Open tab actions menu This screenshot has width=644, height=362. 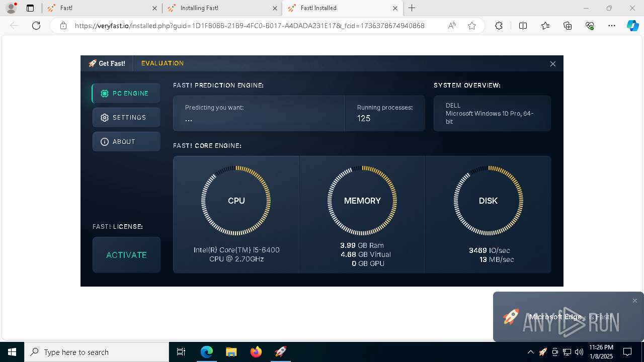pos(30,8)
